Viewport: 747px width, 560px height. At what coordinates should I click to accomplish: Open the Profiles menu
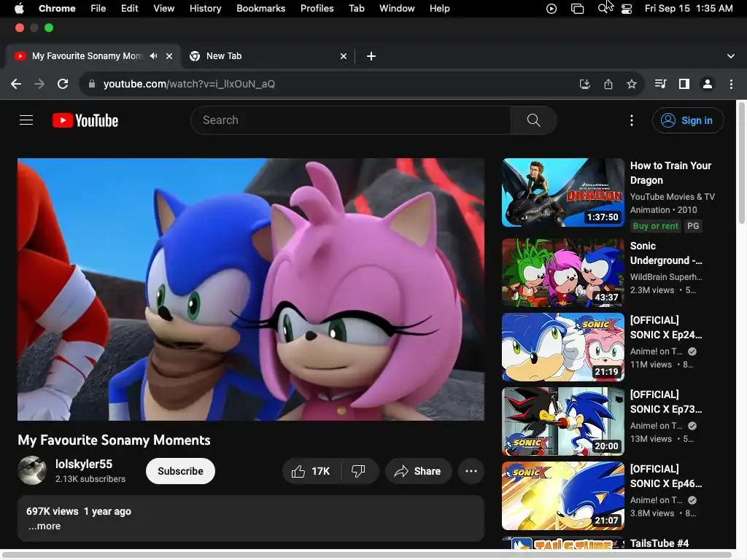[317, 8]
